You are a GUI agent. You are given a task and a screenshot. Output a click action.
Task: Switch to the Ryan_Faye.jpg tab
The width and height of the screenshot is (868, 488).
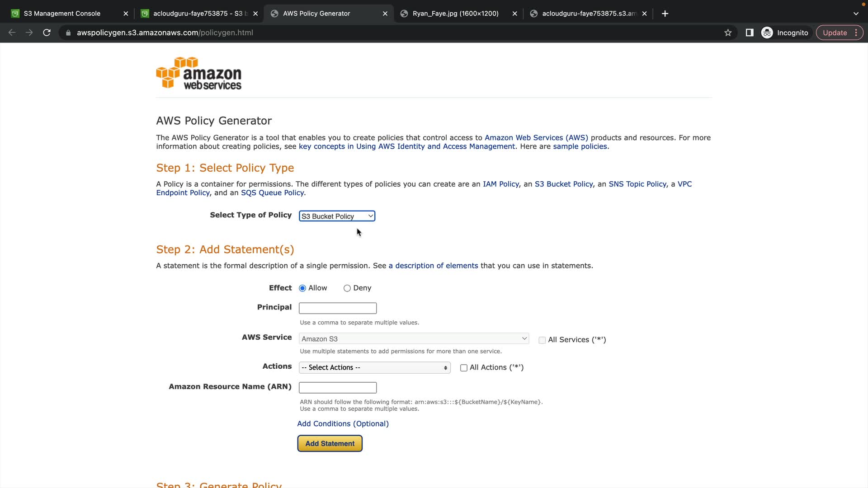[455, 14]
